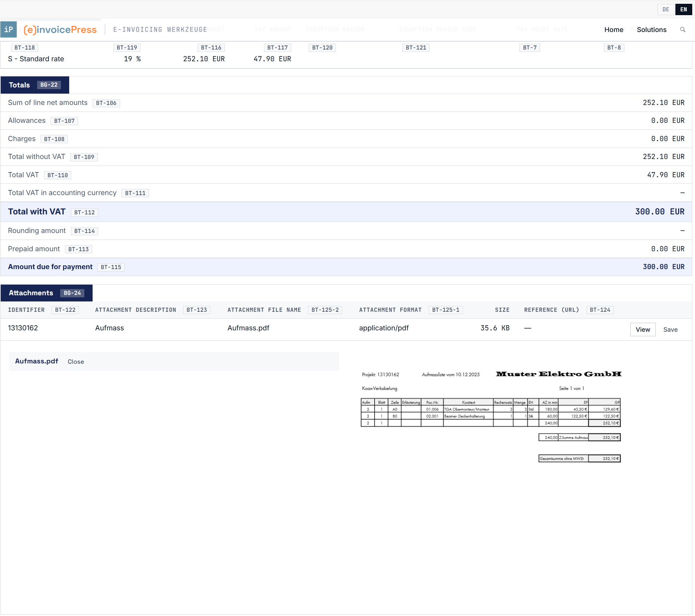
Task: Click the (e)invoicePress logo link
Action: tap(60, 30)
